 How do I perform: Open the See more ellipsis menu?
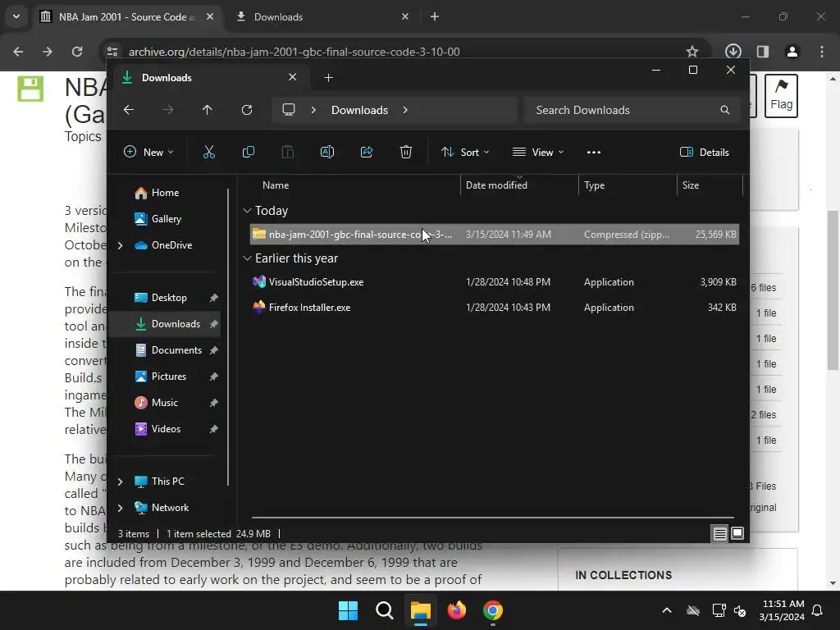tap(594, 152)
